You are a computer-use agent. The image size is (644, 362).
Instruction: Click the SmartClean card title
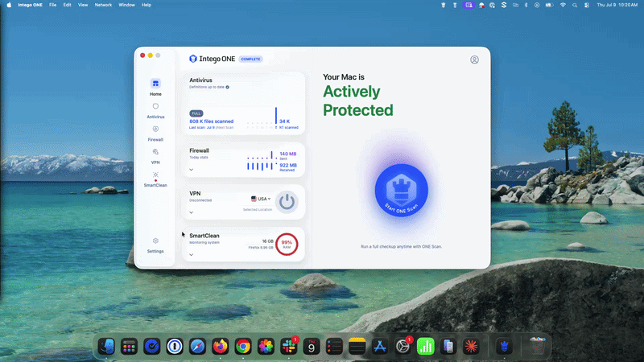pyautogui.click(x=204, y=236)
